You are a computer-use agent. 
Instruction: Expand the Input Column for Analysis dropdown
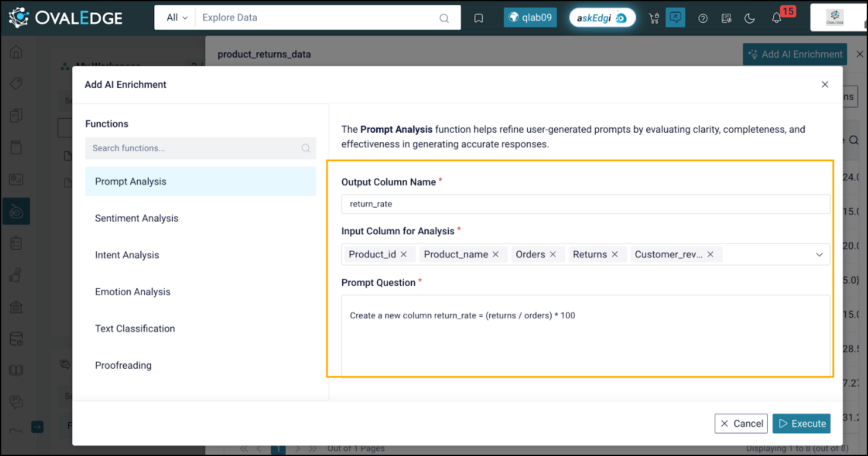(x=819, y=254)
